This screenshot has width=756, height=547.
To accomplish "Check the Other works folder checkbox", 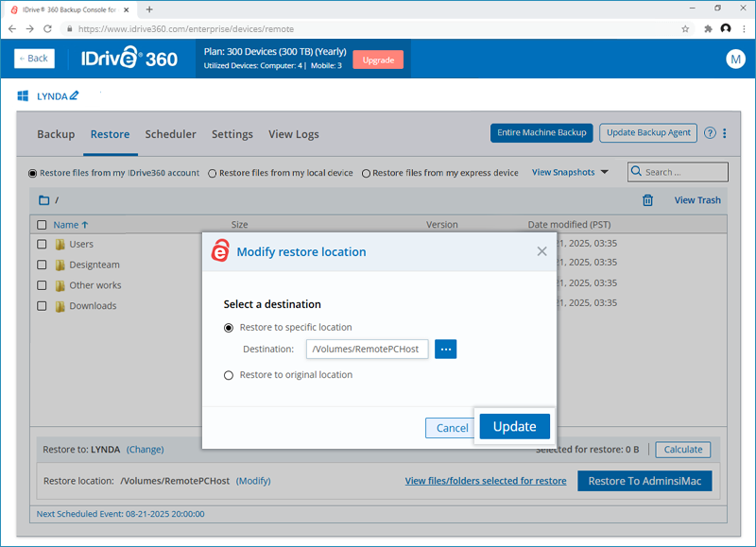I will [42, 285].
